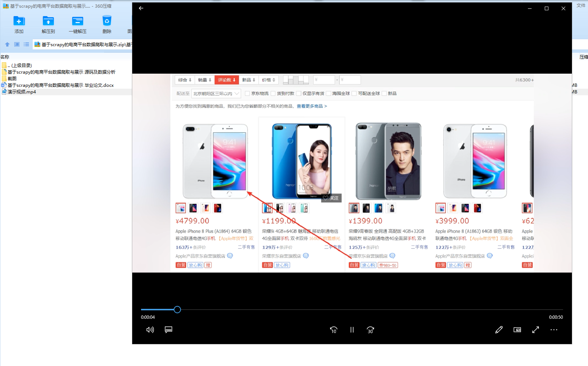Select the 毕业论文.docx file
Image resolution: width=588 pixels, height=366 pixels.
(x=61, y=85)
